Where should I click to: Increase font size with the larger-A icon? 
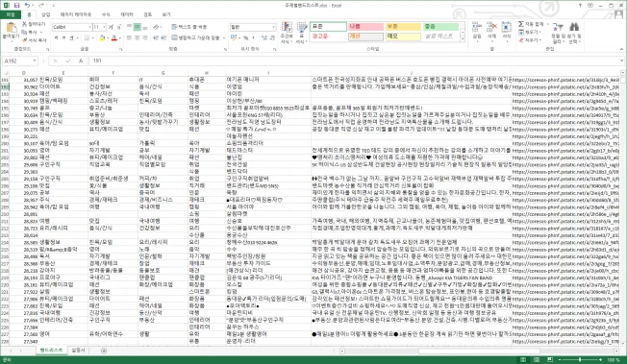[111, 27]
